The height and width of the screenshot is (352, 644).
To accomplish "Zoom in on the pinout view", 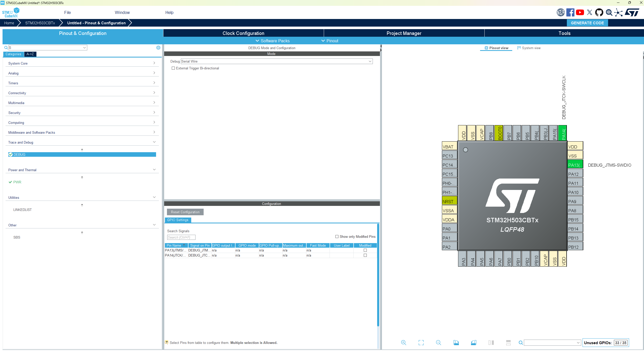I will click(404, 342).
